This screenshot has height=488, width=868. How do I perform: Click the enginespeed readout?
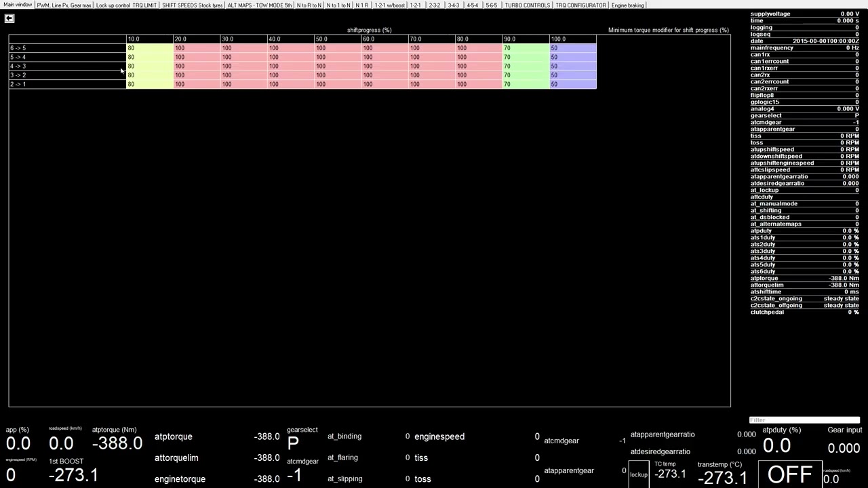point(477,436)
